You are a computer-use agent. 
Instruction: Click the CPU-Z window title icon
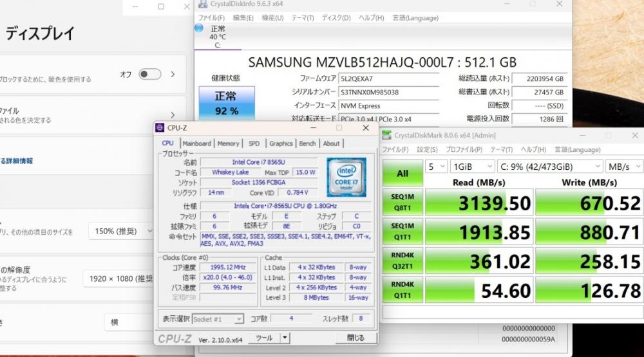160,128
